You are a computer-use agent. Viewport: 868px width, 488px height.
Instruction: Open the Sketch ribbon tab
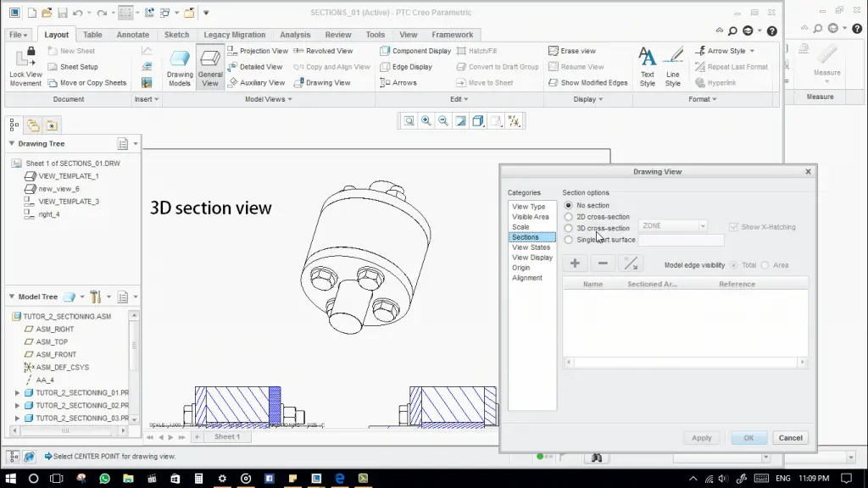pos(176,35)
